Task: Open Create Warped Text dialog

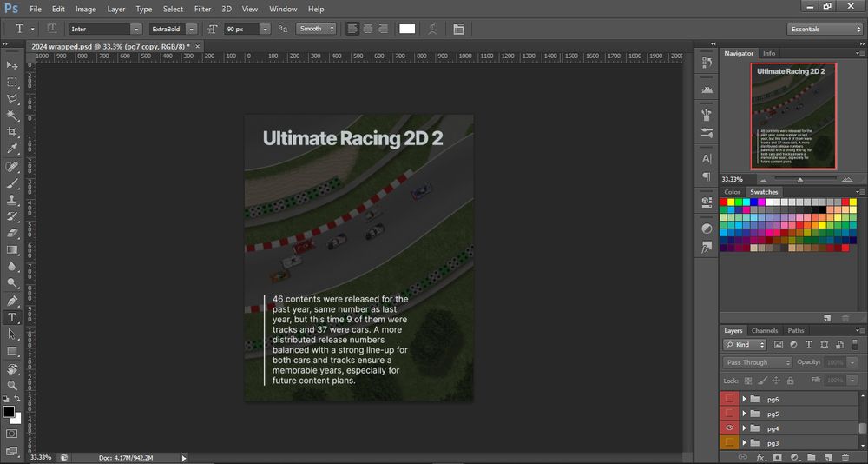Action: coord(432,30)
